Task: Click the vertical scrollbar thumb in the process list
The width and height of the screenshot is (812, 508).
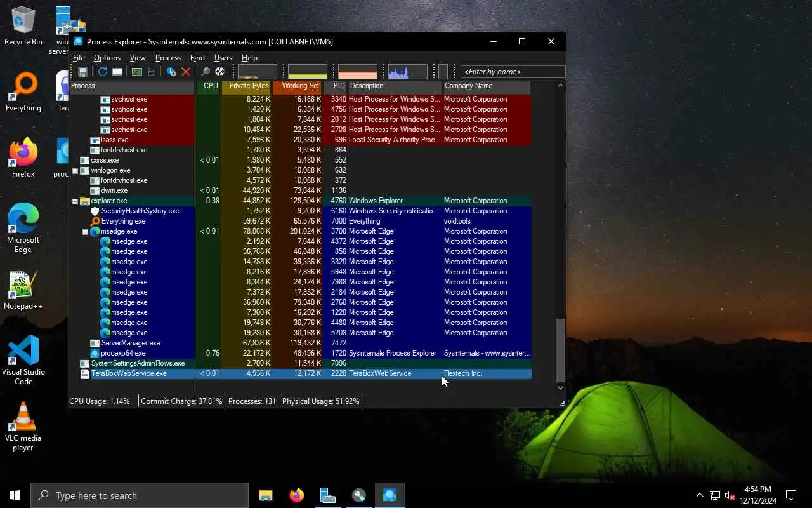Action: point(560,349)
